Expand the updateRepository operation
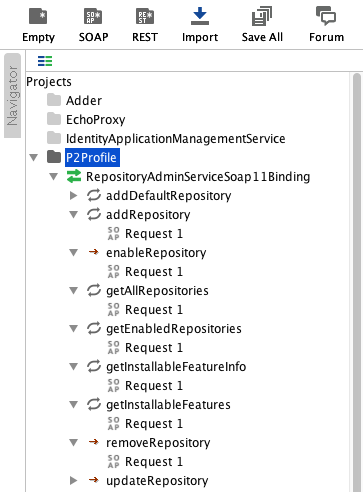Image resolution: width=363 pixels, height=492 pixels. pyautogui.click(x=74, y=480)
